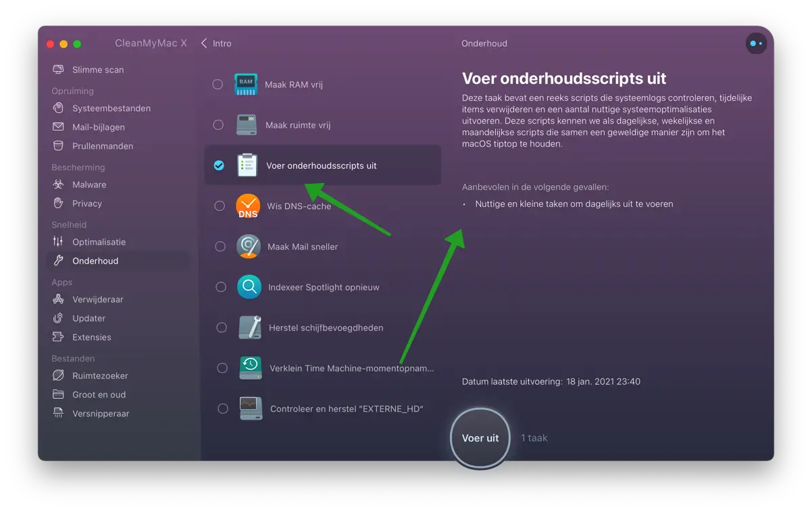Click the '1 taak' text
The height and width of the screenshot is (511, 812).
click(x=534, y=438)
